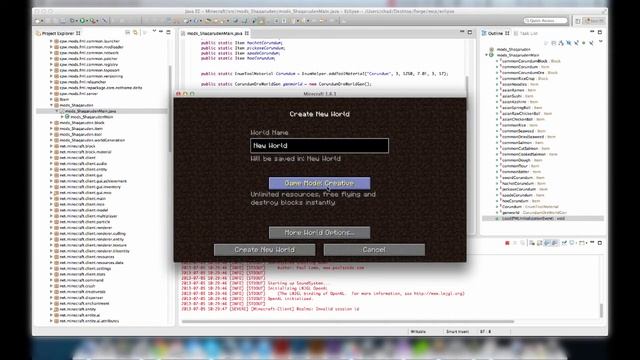The height and width of the screenshot is (360, 640).
Task: Switch to the Task List tab
Action: click(526, 33)
